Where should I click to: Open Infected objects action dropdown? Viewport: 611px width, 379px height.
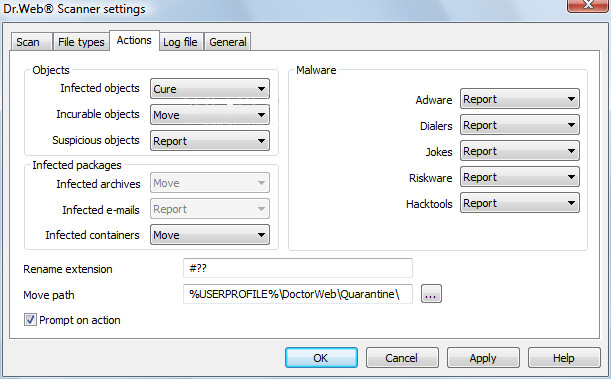pos(210,89)
